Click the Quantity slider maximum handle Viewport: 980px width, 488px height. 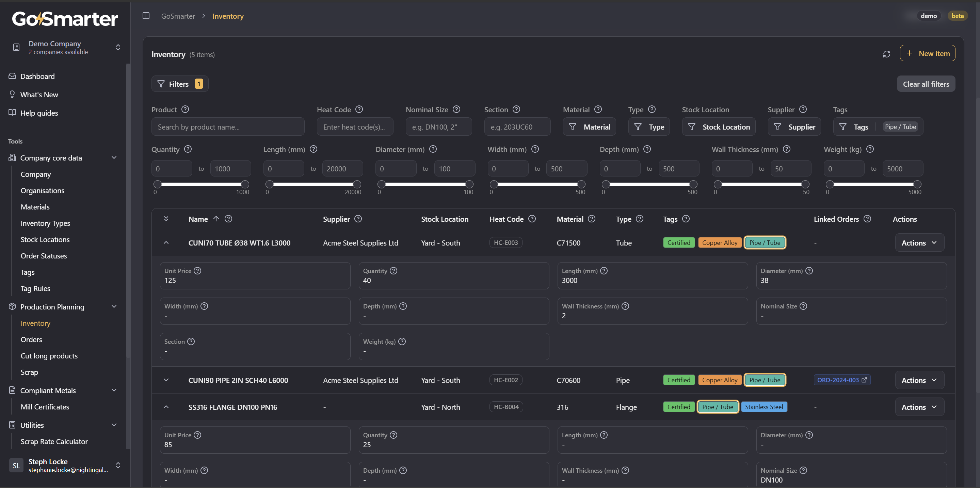[245, 184]
